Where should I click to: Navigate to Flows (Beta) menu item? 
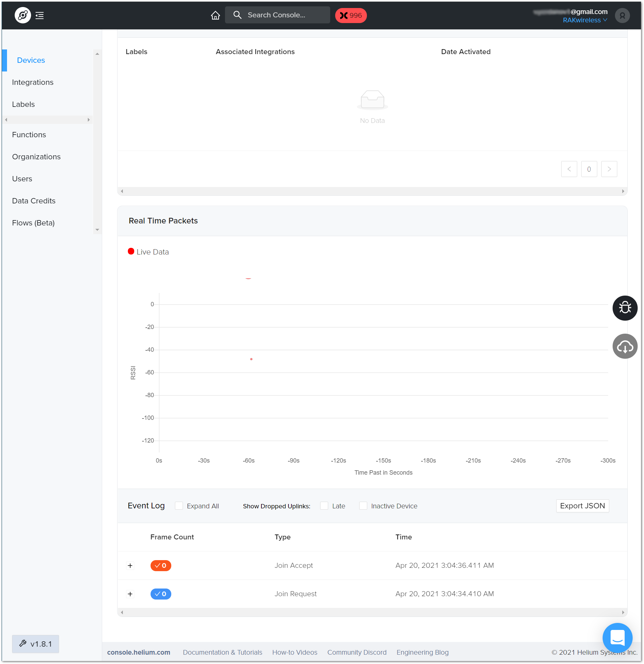[x=33, y=223]
